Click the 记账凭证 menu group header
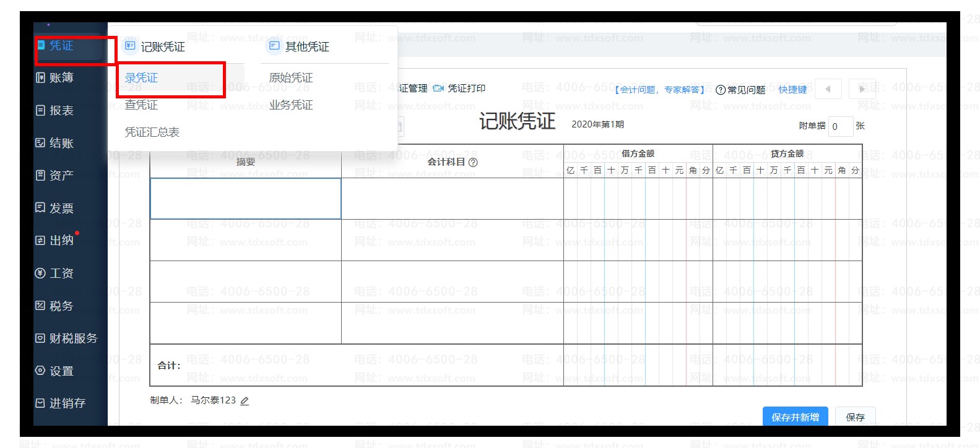This screenshot has height=448, width=980. (155, 46)
